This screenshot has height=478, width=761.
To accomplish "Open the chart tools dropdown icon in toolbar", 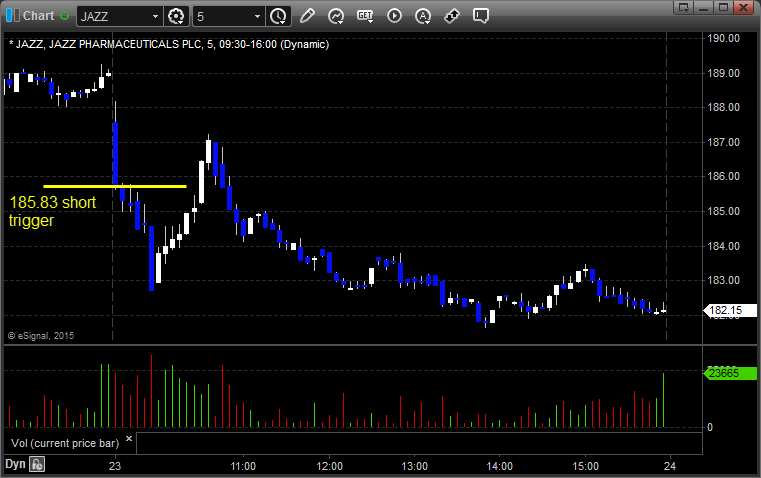I will 365,16.
